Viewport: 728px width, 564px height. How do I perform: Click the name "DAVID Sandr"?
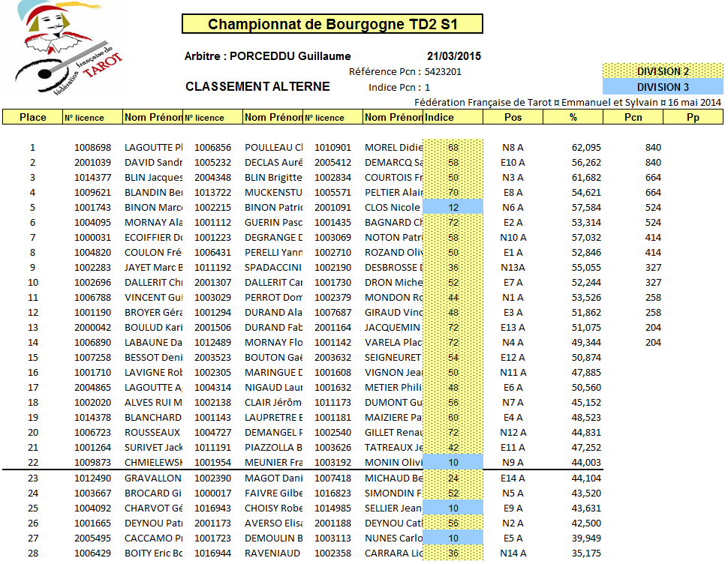pyautogui.click(x=153, y=162)
